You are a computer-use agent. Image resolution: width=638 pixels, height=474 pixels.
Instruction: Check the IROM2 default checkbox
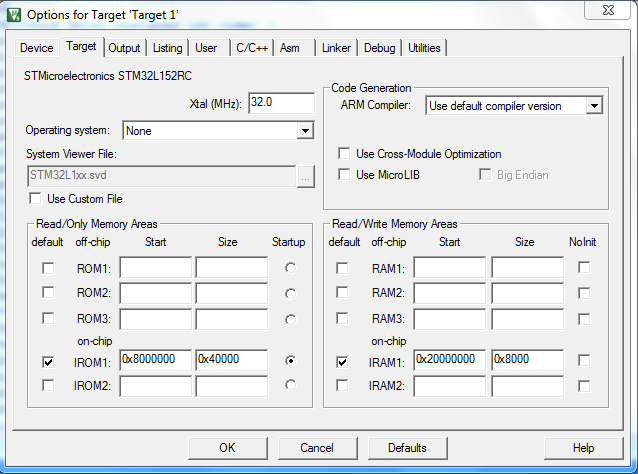48,385
